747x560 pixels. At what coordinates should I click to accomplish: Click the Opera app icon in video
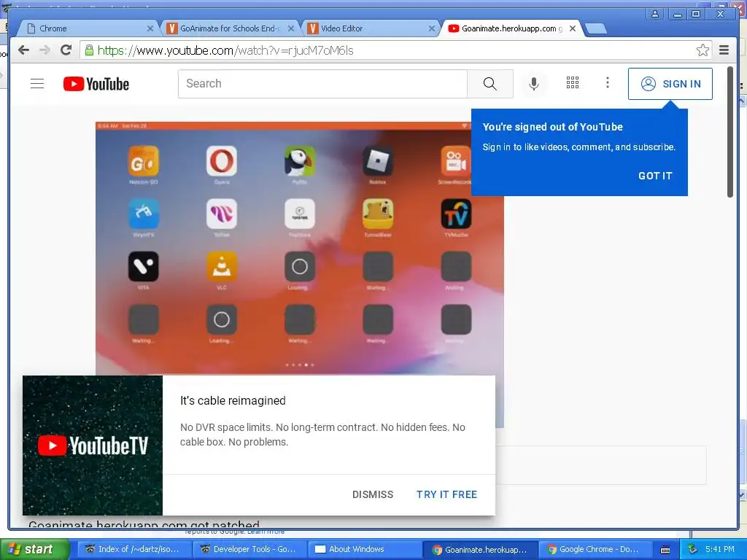pyautogui.click(x=222, y=161)
